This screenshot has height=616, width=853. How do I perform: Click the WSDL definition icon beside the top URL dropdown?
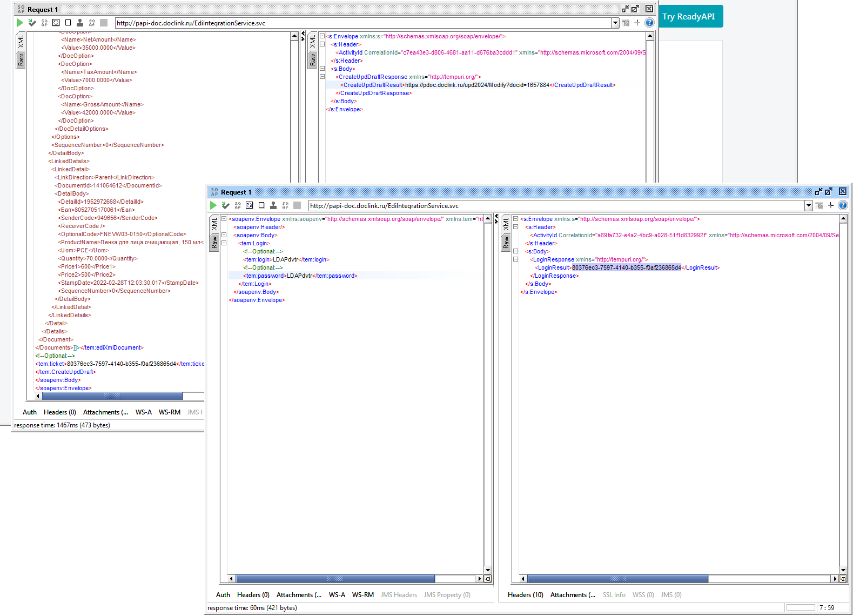click(x=626, y=23)
